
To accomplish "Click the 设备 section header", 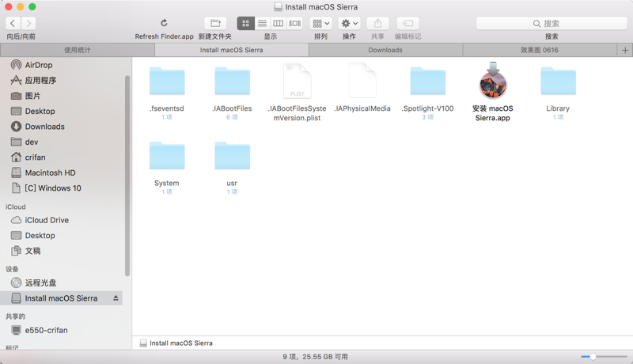I will tap(12, 269).
